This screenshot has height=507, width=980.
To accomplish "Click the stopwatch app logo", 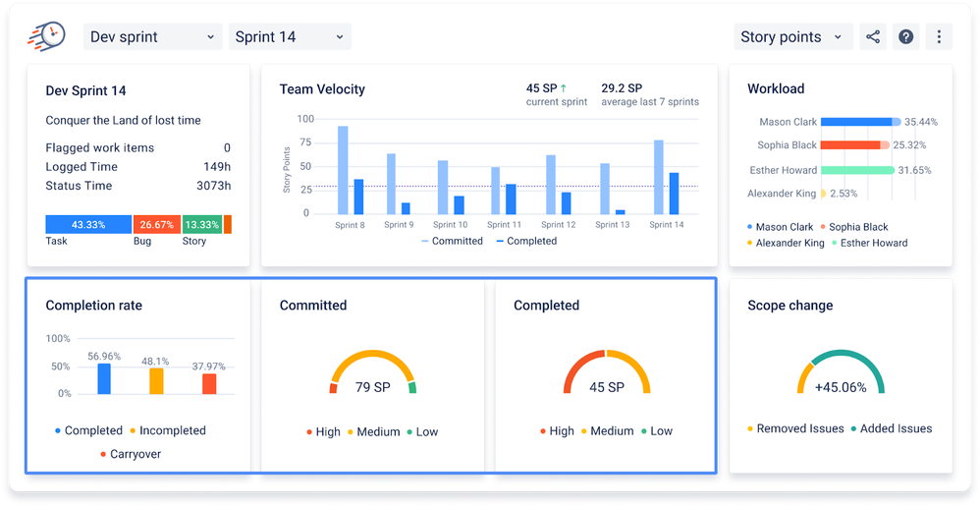I will coord(46,36).
